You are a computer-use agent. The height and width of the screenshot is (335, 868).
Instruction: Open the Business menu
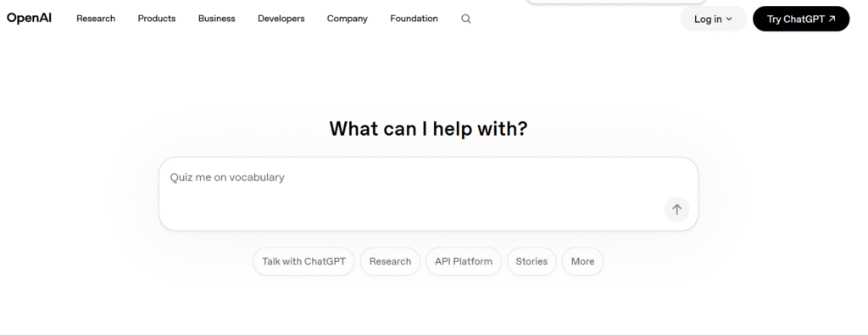pyautogui.click(x=216, y=19)
